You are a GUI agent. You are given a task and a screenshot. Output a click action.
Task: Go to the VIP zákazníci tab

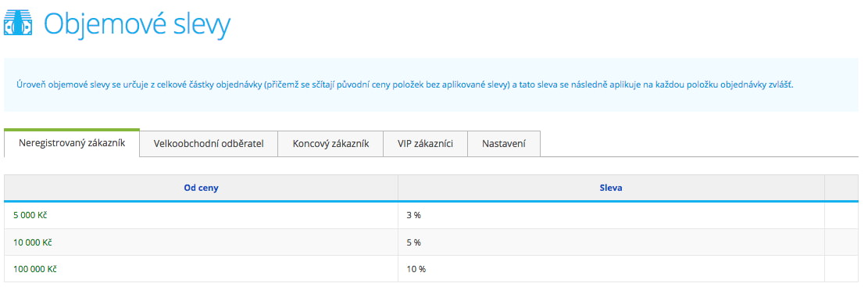pyautogui.click(x=425, y=144)
